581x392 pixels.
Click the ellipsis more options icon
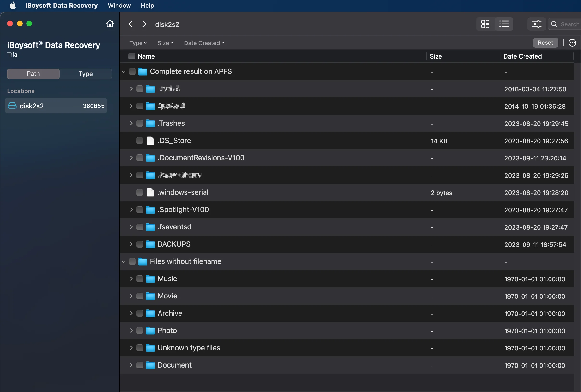(572, 43)
